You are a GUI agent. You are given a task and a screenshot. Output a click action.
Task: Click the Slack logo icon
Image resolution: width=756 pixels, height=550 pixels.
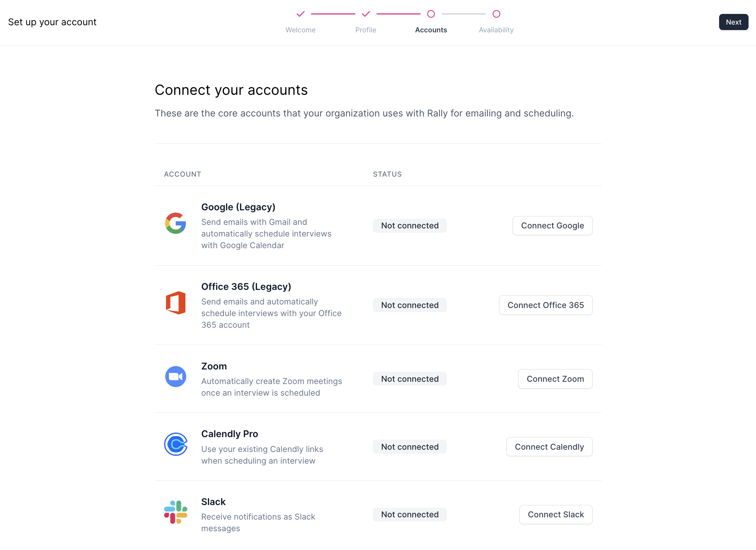[x=175, y=512]
